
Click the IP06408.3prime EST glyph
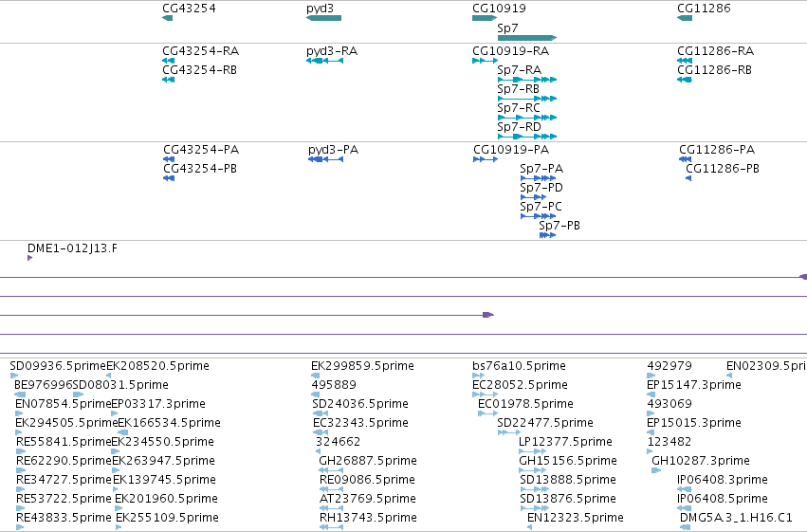coord(685,489)
